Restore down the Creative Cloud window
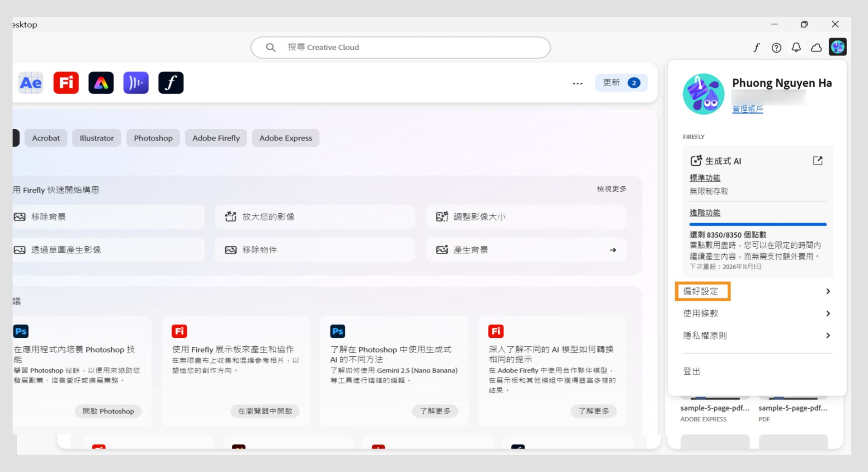The width and height of the screenshot is (868, 472). pos(804,24)
